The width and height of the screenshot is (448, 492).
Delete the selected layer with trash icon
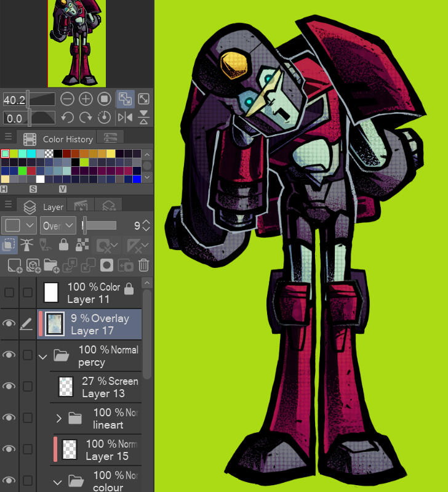(143, 265)
